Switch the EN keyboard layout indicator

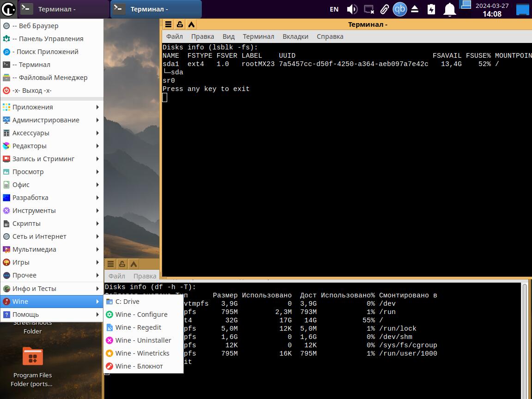tap(334, 9)
